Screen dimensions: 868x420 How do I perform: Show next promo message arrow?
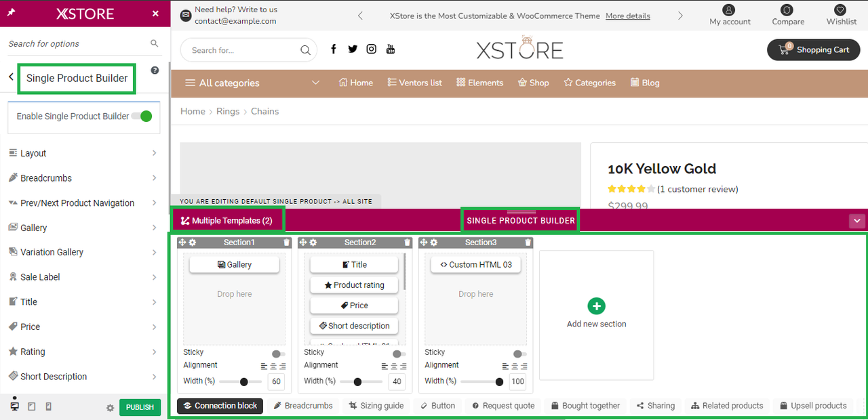click(680, 16)
